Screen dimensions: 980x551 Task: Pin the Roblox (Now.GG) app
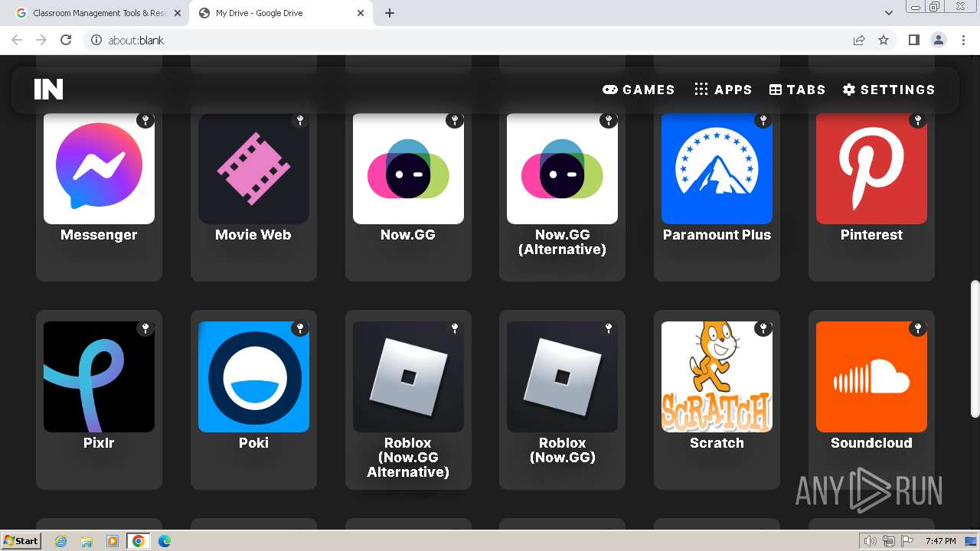click(x=609, y=328)
